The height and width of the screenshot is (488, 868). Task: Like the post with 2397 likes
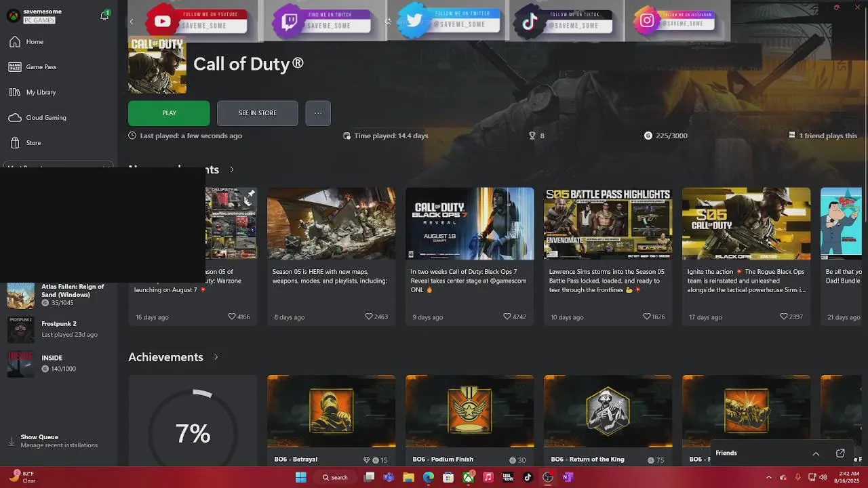coord(784,317)
